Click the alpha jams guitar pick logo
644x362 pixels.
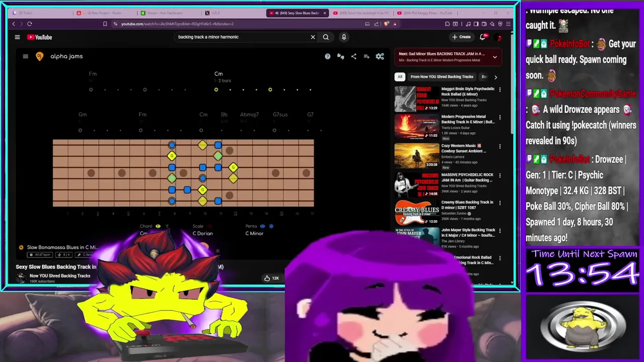(40, 56)
